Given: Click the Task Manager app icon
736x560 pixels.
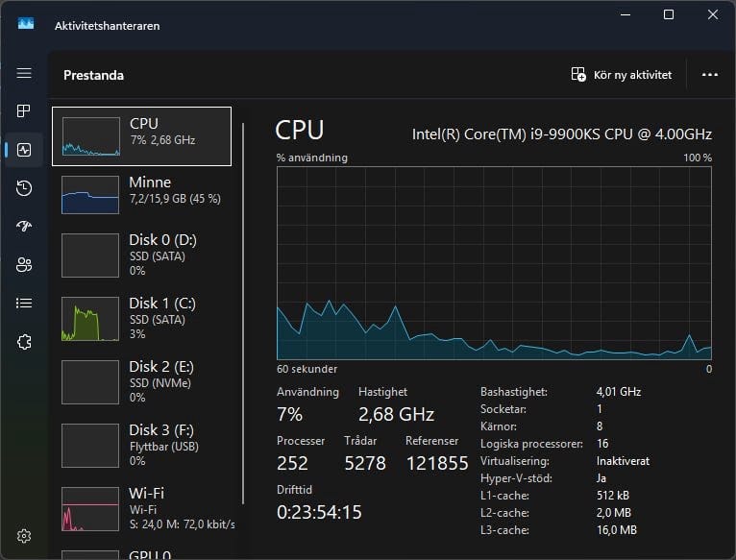Looking at the screenshot, I should click(x=26, y=23).
